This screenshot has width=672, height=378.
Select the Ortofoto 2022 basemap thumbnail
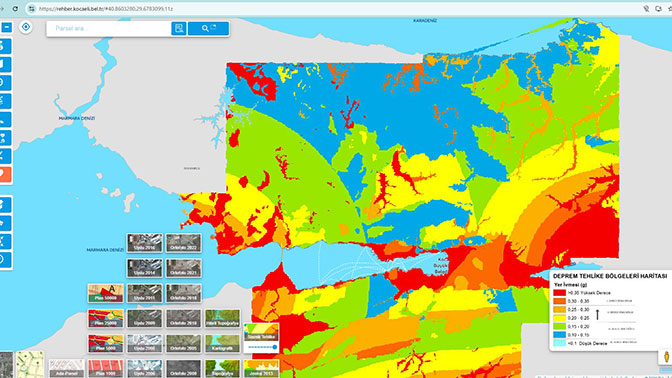[183, 243]
